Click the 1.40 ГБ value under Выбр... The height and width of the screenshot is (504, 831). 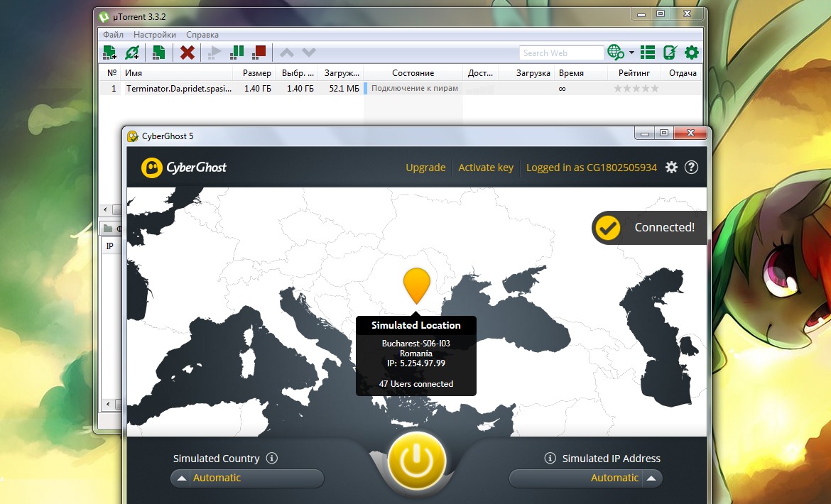click(x=300, y=89)
